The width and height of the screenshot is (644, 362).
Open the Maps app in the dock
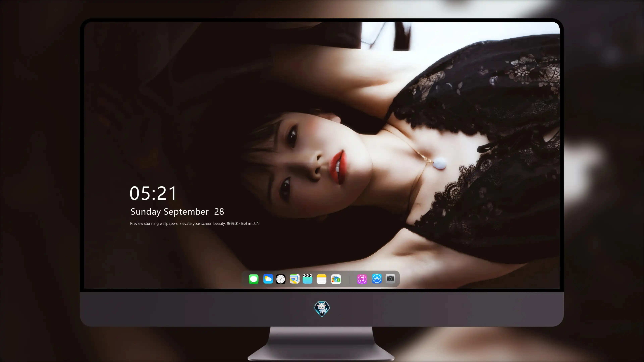click(294, 279)
